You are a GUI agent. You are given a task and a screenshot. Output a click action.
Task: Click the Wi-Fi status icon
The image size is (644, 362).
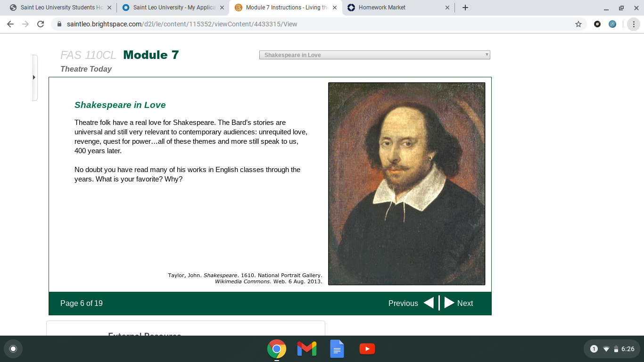pyautogui.click(x=606, y=349)
